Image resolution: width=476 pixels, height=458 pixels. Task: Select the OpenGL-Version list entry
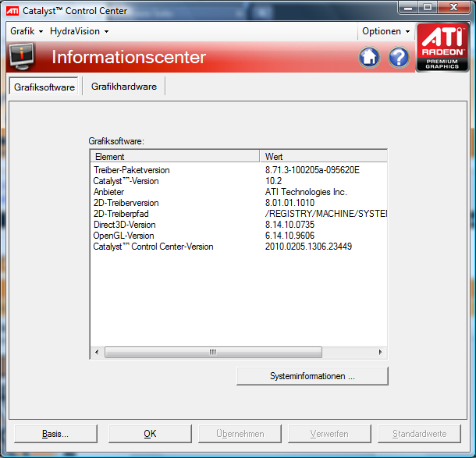pyautogui.click(x=125, y=236)
